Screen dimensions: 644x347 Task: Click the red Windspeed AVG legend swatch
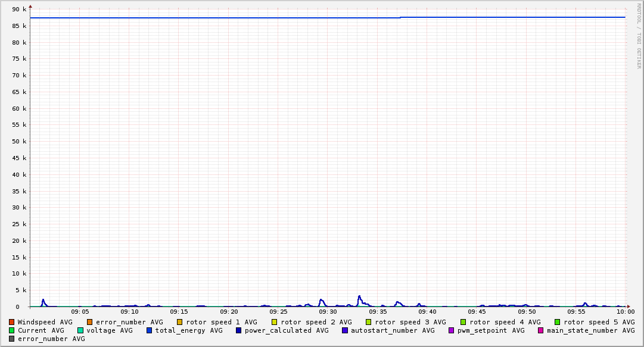tap(12, 322)
